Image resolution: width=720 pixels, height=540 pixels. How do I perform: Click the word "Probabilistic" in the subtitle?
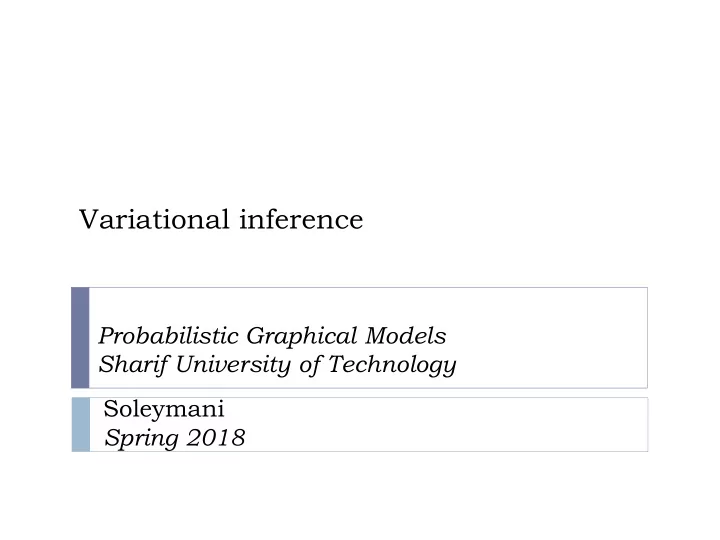169,336
